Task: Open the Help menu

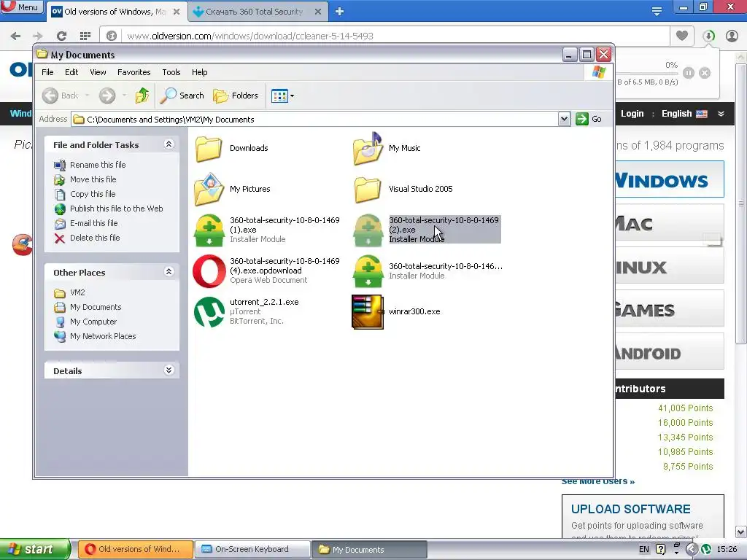Action: (x=200, y=72)
